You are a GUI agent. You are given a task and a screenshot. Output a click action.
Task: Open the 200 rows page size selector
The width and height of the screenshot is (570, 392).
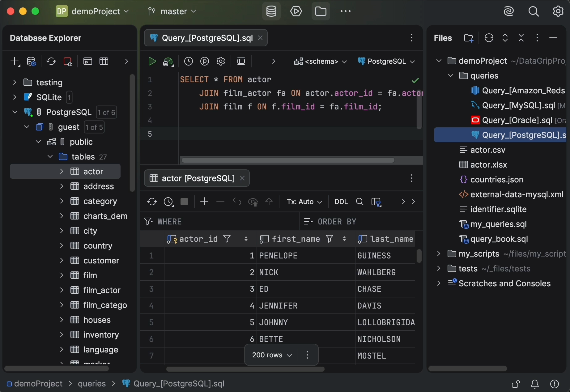(x=271, y=355)
